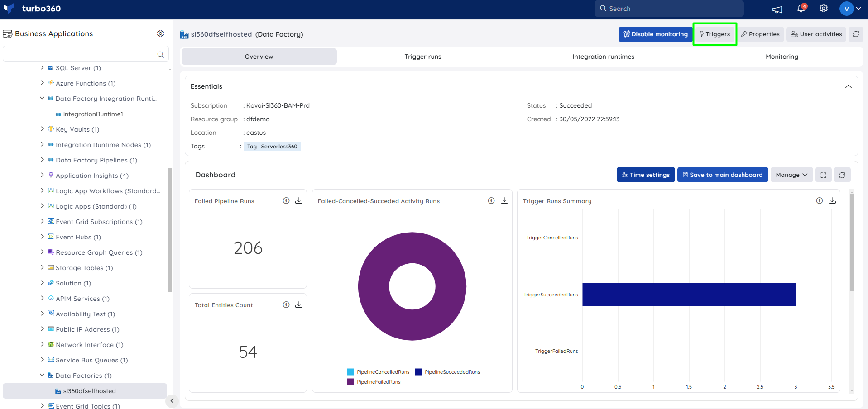868x409 pixels.
Task: Click the sidebar search magnifier icon
Action: pos(160,54)
